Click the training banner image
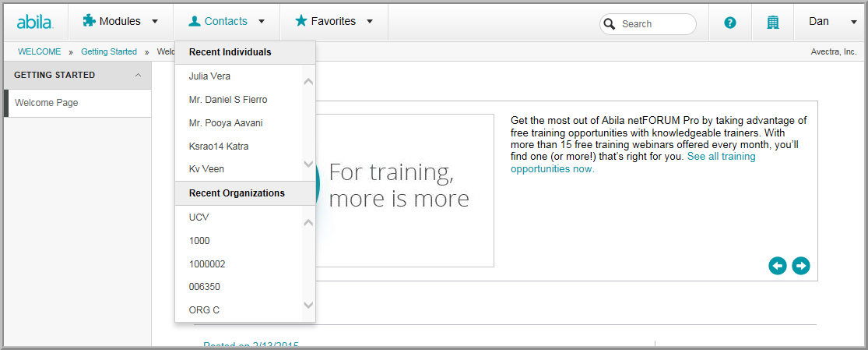The height and width of the screenshot is (350, 868). (404, 190)
